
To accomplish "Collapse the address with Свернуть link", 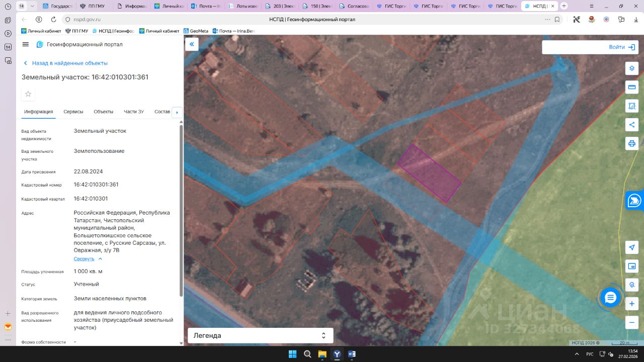I will coord(88,259).
